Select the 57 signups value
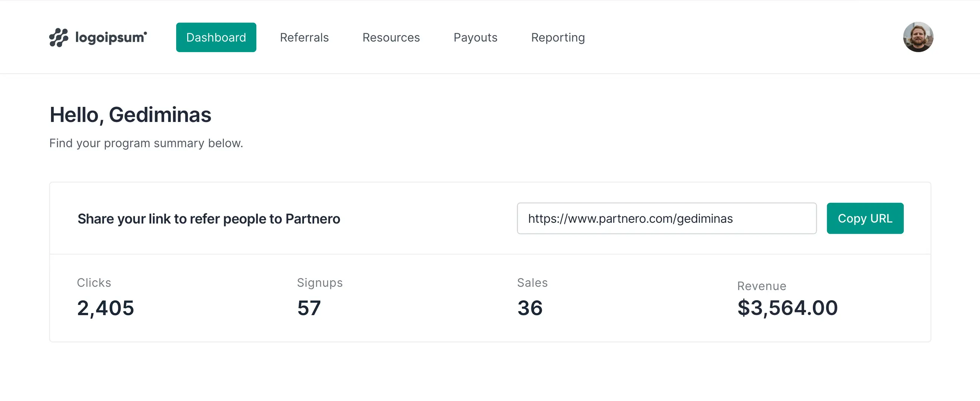The image size is (980, 401). pyautogui.click(x=309, y=307)
